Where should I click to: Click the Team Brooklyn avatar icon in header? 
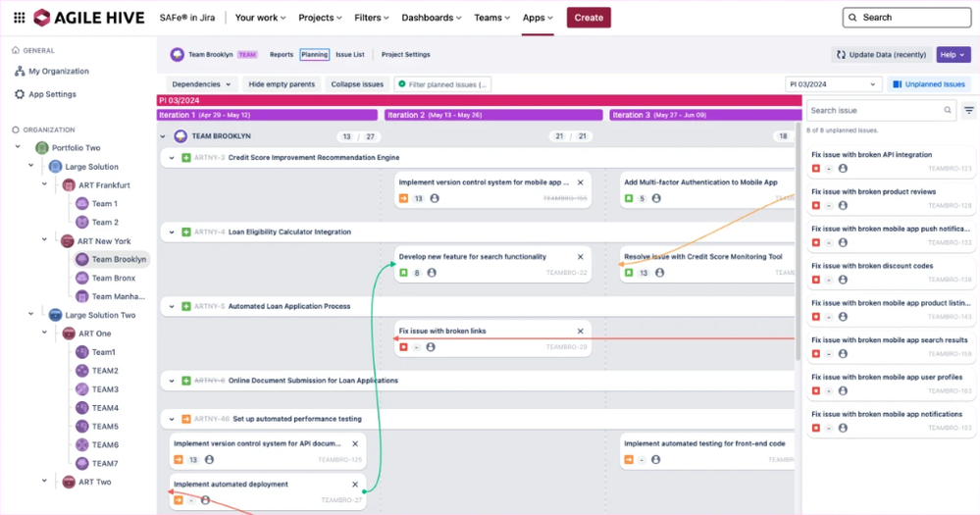point(178,54)
